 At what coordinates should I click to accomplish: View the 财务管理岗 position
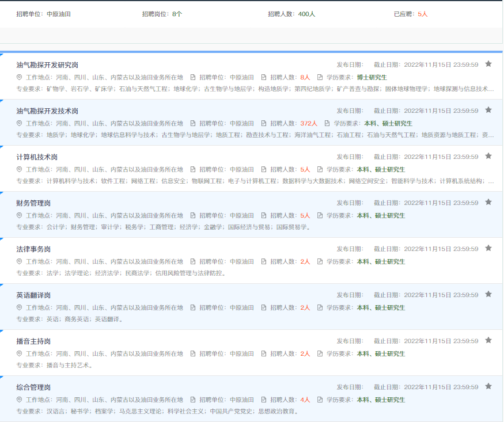(x=33, y=203)
